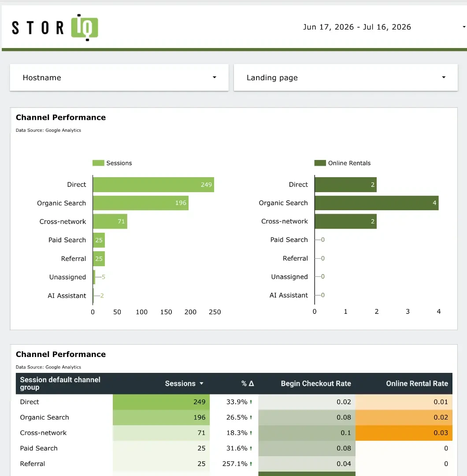The image size is (467, 476).
Task: Sort table by Sessions column header
Action: tap(180, 383)
